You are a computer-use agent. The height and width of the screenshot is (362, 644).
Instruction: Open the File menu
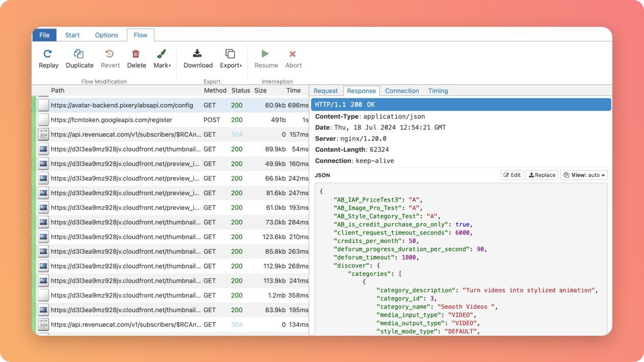(45, 35)
